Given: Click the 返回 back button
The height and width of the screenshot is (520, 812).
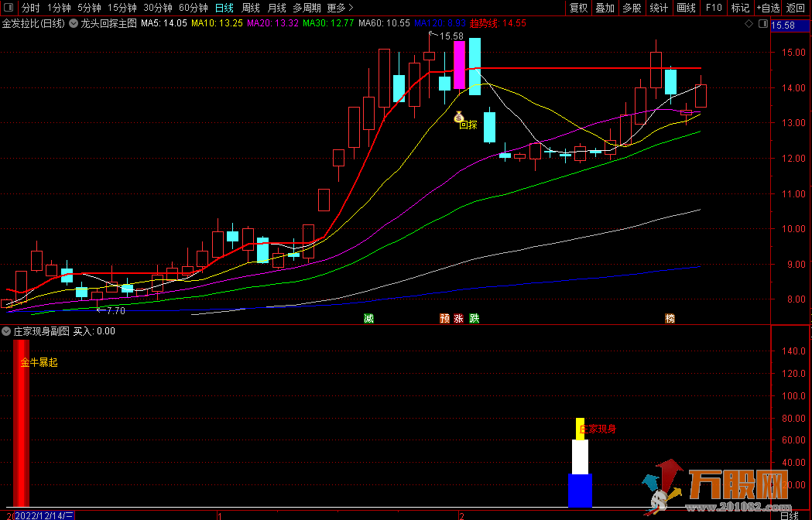Looking at the screenshot, I should coord(796,8).
